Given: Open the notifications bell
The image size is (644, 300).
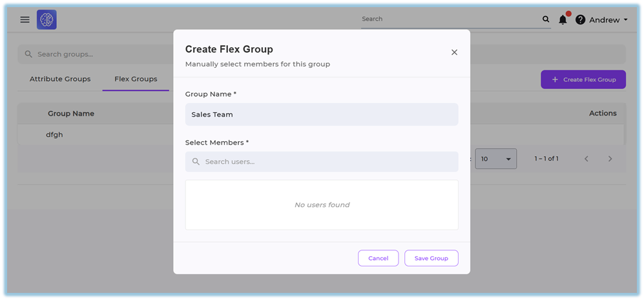Looking at the screenshot, I should pos(563,20).
